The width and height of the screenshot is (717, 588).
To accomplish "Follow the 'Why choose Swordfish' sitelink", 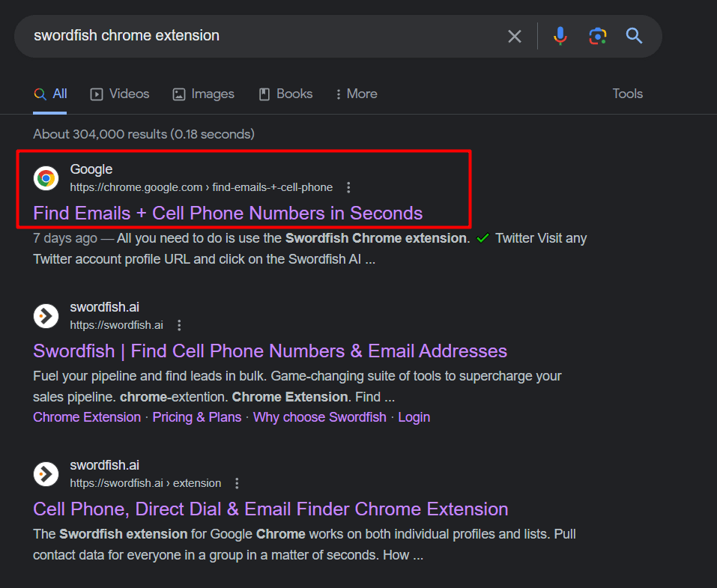I will pyautogui.click(x=320, y=417).
